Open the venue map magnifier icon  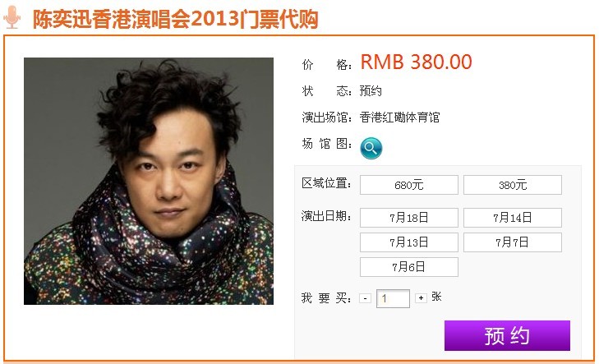click(x=371, y=148)
